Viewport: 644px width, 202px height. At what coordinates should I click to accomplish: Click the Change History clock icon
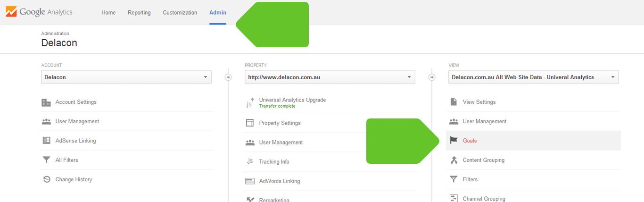click(x=46, y=179)
